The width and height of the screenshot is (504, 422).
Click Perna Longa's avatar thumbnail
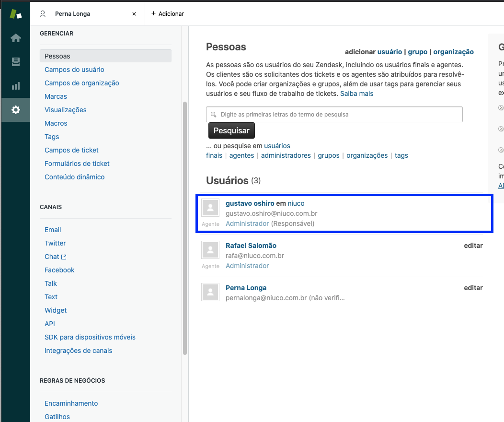(x=210, y=292)
